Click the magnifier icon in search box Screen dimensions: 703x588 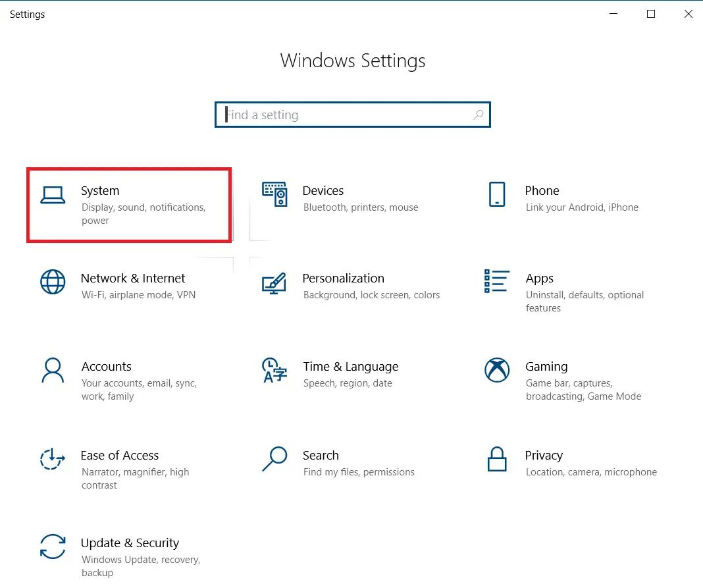point(479,115)
